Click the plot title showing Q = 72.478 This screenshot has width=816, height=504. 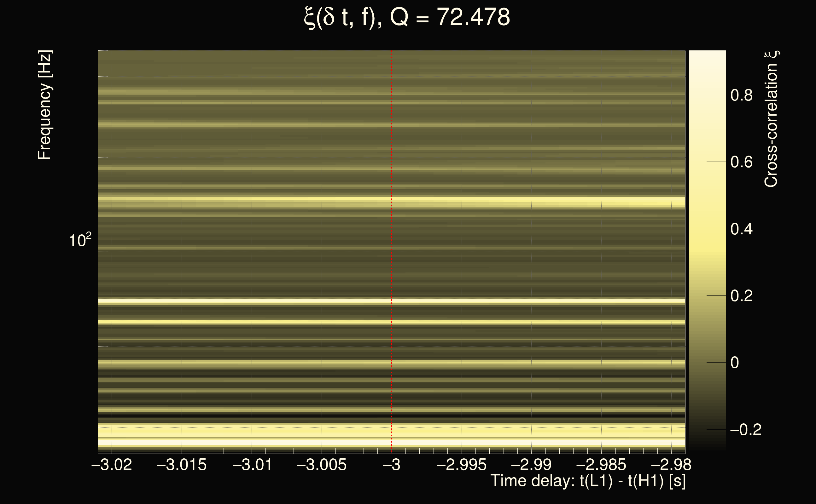pyautogui.click(x=407, y=17)
